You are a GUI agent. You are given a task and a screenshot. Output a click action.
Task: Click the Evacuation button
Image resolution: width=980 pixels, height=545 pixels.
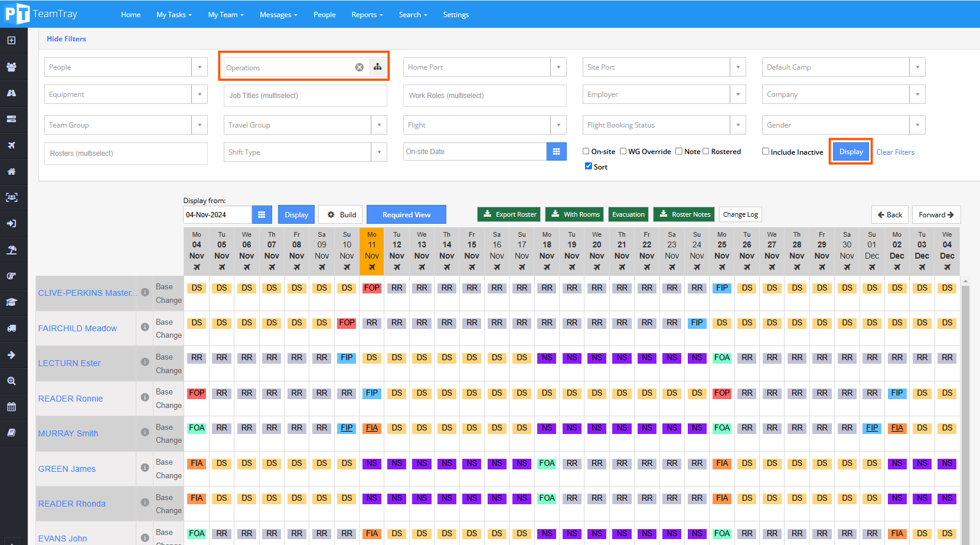tap(628, 214)
